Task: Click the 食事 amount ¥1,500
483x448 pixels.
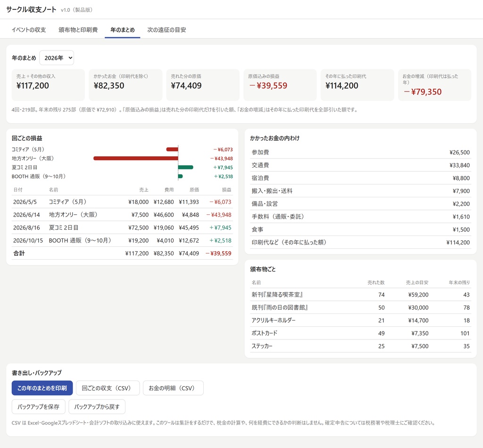Action: (x=461, y=230)
